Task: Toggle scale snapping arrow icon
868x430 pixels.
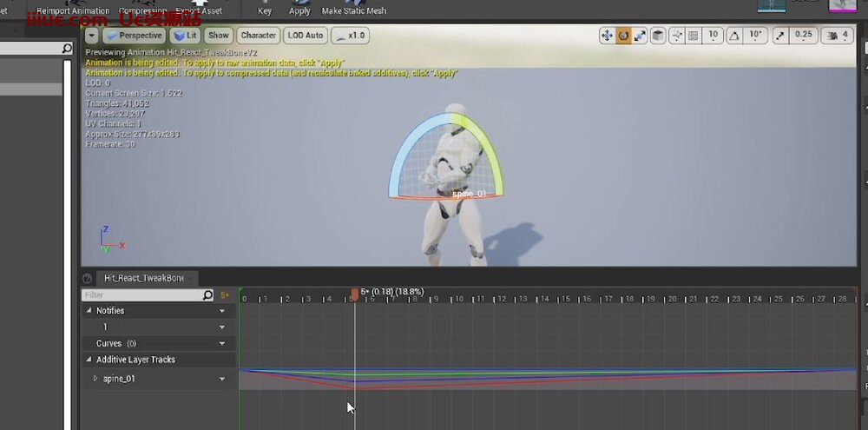Action: point(780,36)
